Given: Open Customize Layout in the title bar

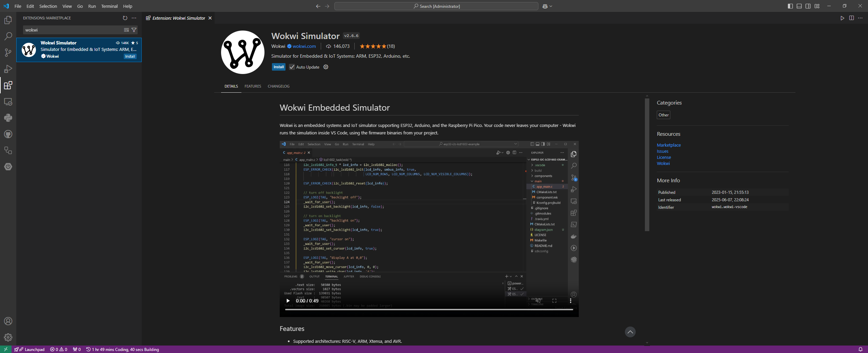Looking at the screenshot, I should tap(817, 6).
